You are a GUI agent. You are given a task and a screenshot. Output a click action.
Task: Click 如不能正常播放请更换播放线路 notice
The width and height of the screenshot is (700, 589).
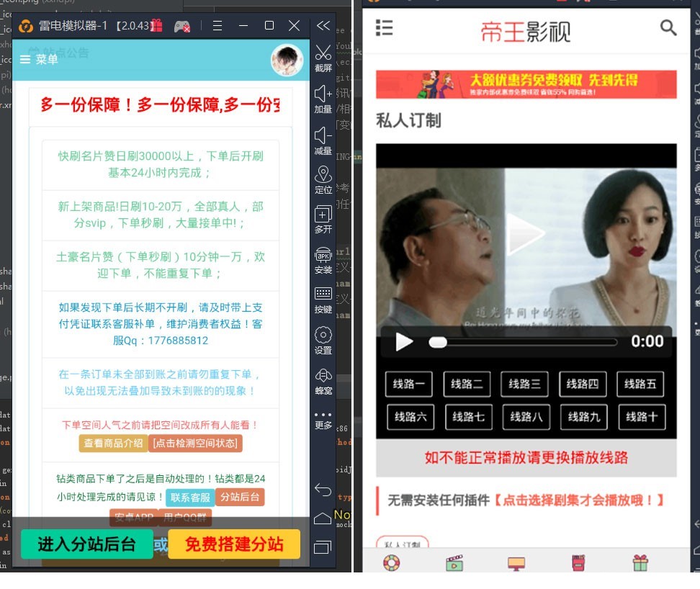point(526,457)
